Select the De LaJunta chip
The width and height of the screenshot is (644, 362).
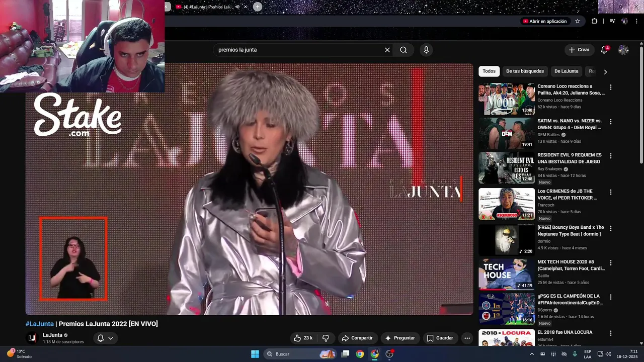(x=567, y=71)
